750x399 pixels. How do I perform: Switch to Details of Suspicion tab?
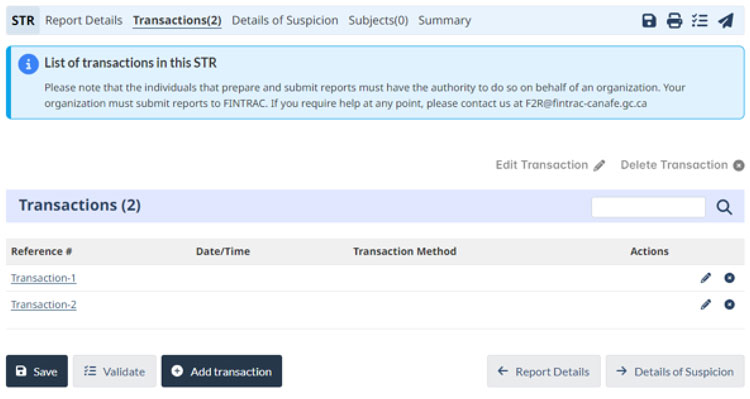[285, 21]
